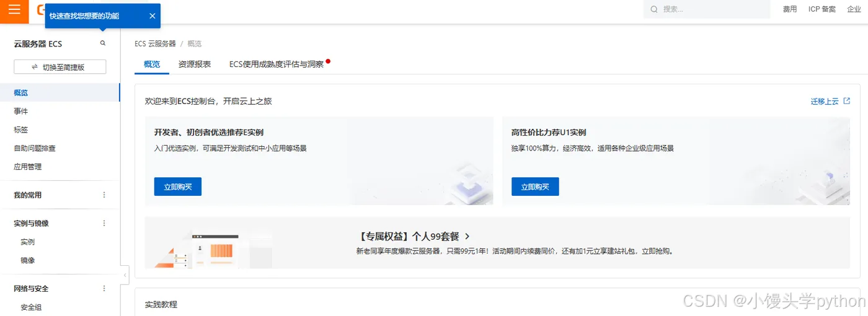Open the 【专属权益】个人99套餐 promotion link

pyautogui.click(x=409, y=237)
